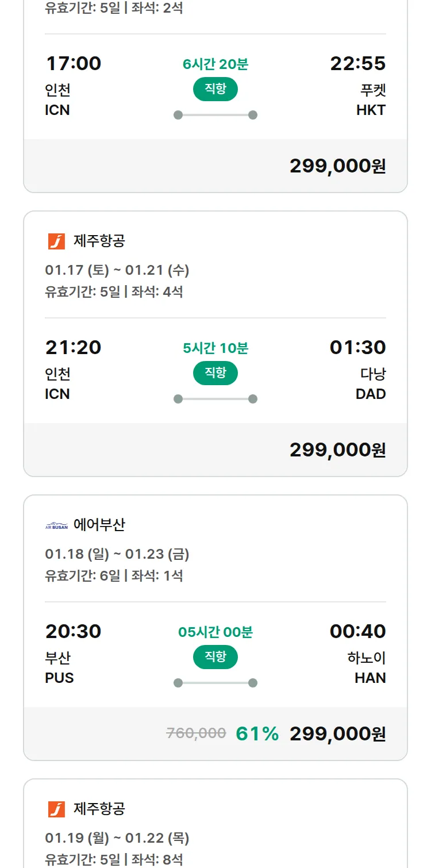This screenshot has height=868, width=431.
Task: Click the 직항 badge on Hanoi flight
Action: (215, 657)
